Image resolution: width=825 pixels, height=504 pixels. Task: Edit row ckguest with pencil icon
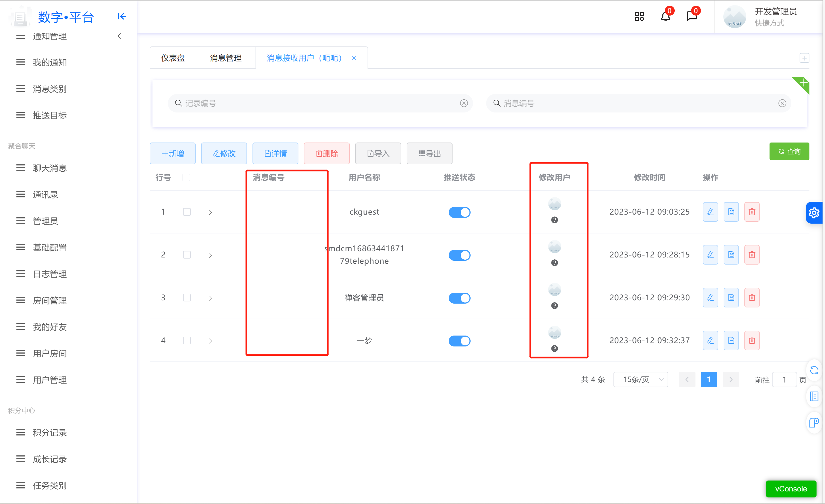tap(710, 212)
